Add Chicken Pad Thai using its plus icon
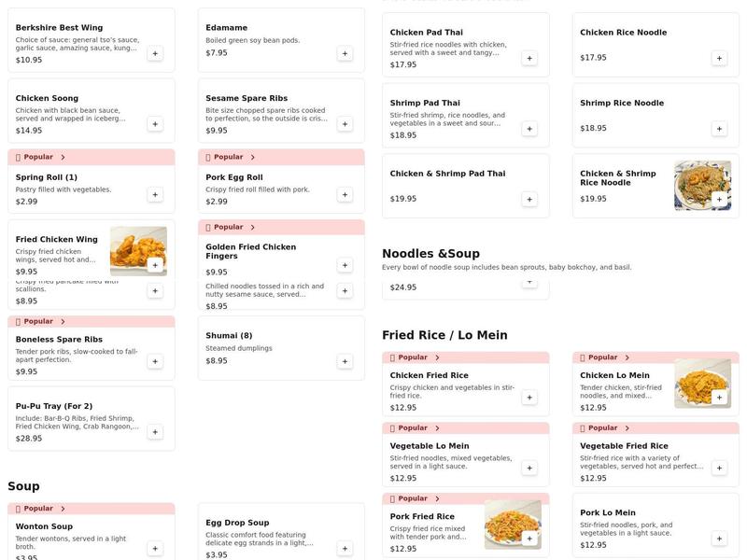The width and height of the screenshot is (747, 560). 529,57
